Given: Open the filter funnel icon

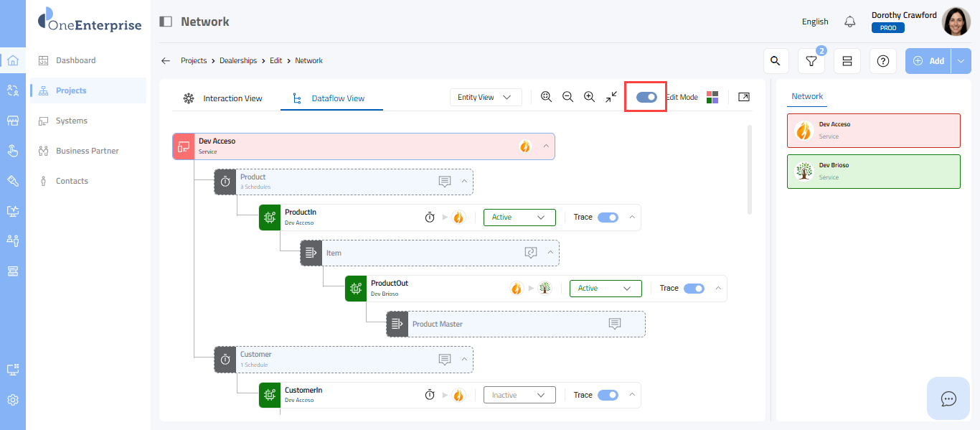Looking at the screenshot, I should [811, 61].
